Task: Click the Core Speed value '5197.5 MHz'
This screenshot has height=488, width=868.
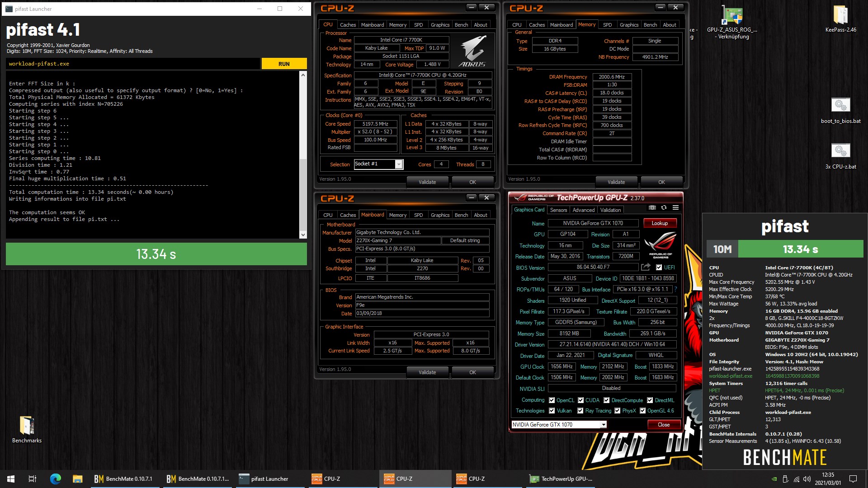Action: (x=375, y=124)
